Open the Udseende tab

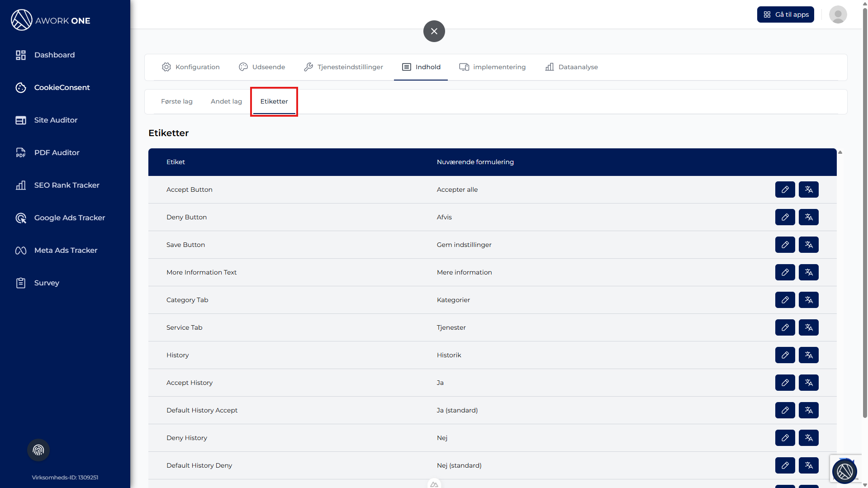point(262,67)
